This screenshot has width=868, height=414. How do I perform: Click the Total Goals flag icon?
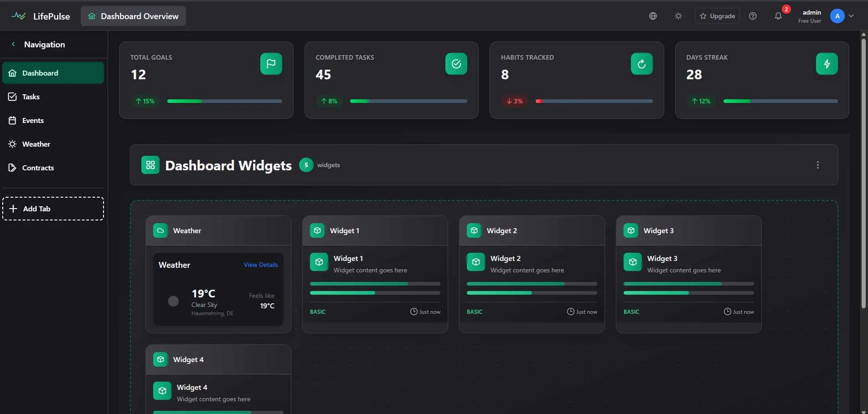pyautogui.click(x=271, y=64)
